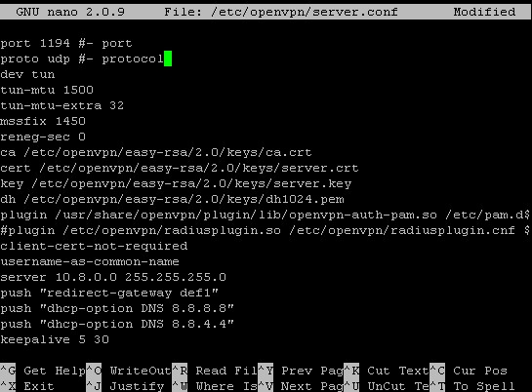This screenshot has height=392, width=532.
Task: Click the 'proto udp #- protocol' line
Action: click(x=82, y=59)
